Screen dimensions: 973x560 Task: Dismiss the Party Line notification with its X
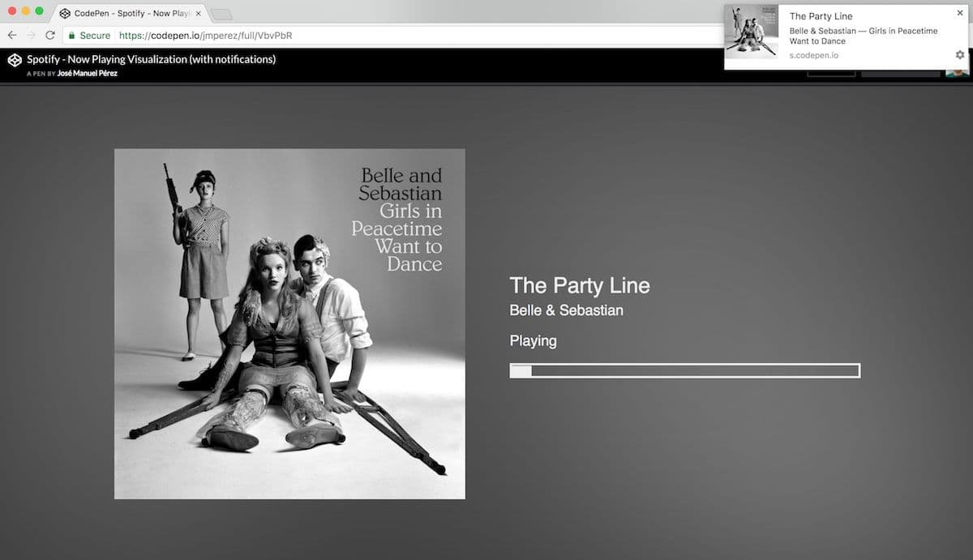960,13
